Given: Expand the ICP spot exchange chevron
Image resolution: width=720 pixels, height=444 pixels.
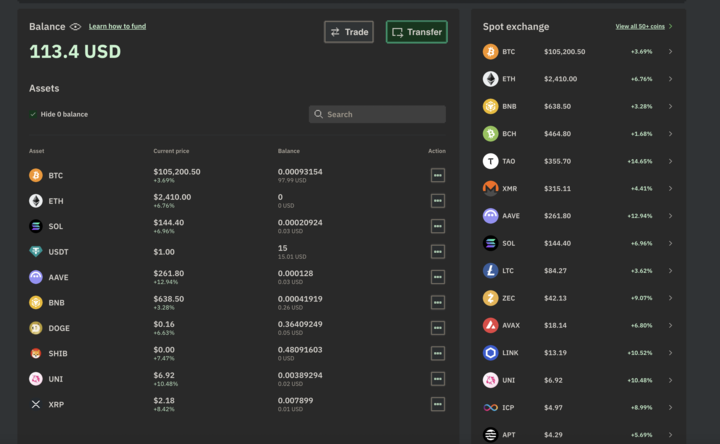Looking at the screenshot, I should coord(670,407).
